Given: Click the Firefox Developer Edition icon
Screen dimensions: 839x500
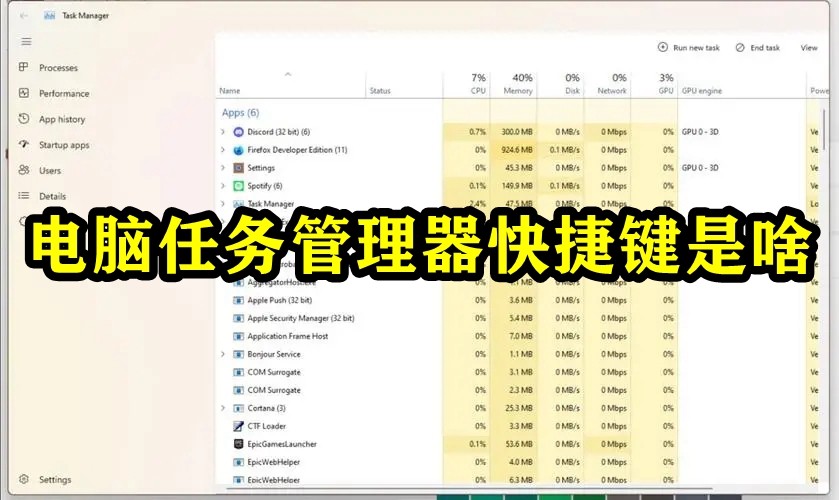Looking at the screenshot, I should (239, 150).
